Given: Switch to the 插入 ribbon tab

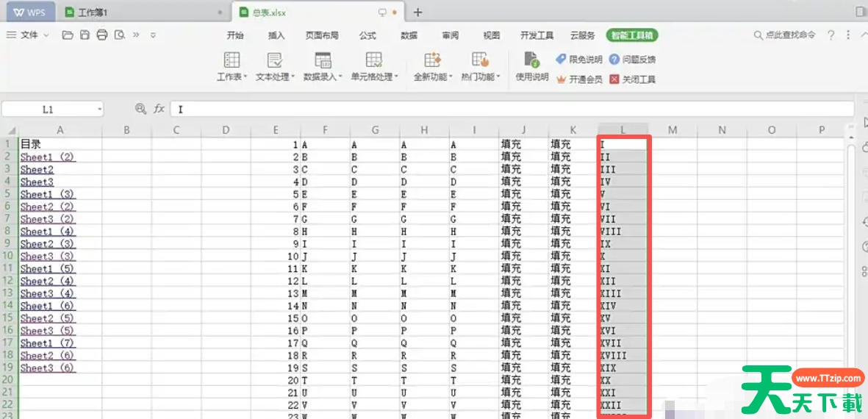Looking at the screenshot, I should [276, 35].
